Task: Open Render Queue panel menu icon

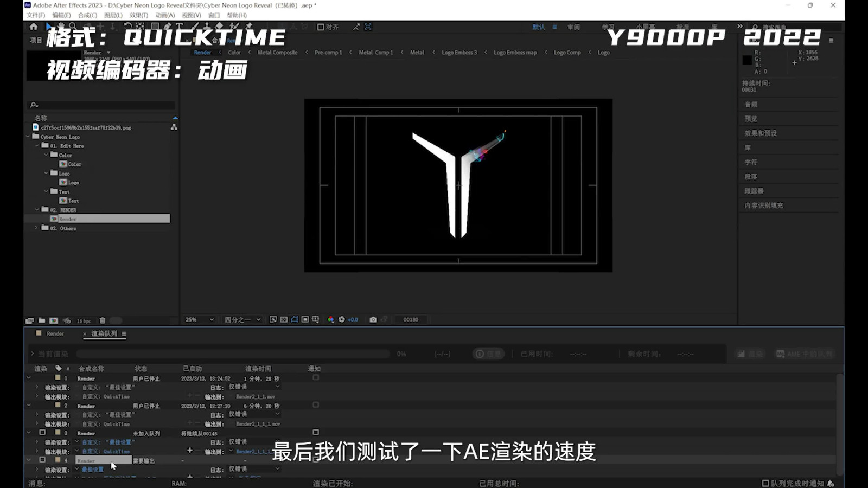Action: click(x=124, y=334)
